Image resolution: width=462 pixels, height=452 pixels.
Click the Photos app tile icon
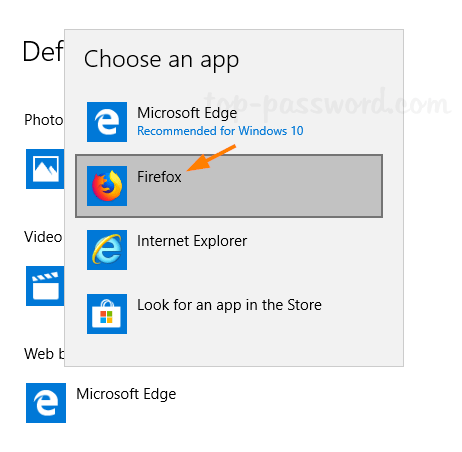[45, 169]
